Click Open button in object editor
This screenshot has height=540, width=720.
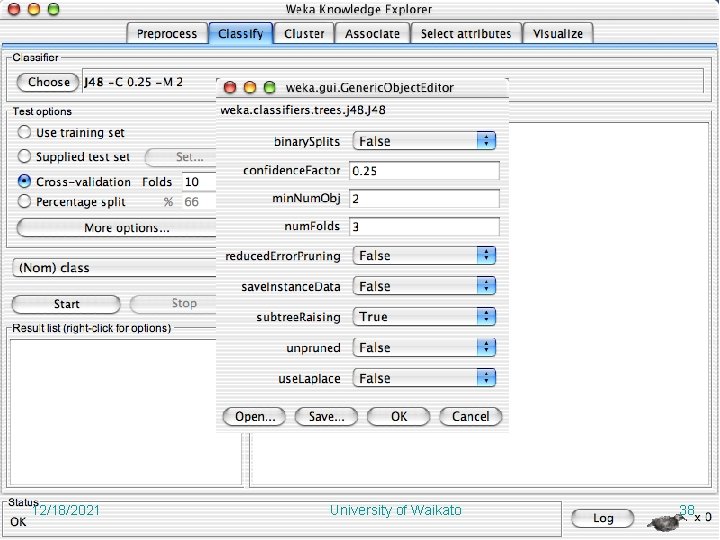[254, 416]
